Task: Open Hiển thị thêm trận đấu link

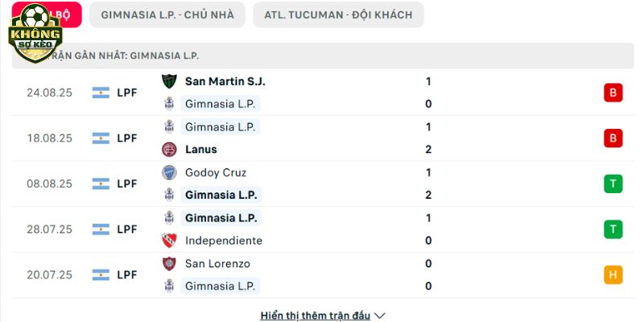Action: [x=315, y=316]
